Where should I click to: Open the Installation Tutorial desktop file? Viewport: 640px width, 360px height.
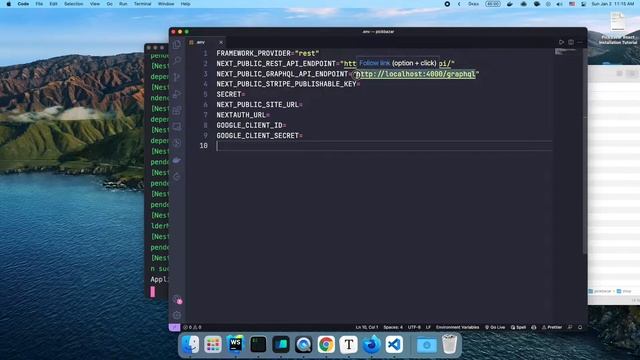point(618,28)
